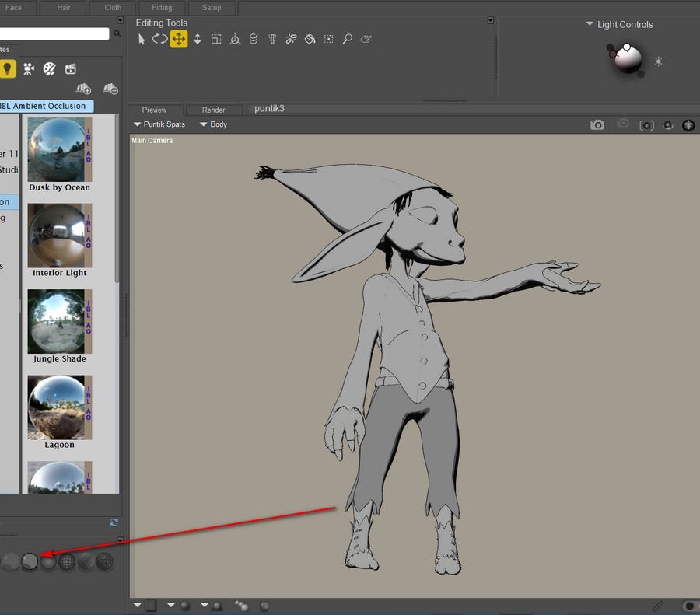Toggle the Lights category bulb icon

8,69
